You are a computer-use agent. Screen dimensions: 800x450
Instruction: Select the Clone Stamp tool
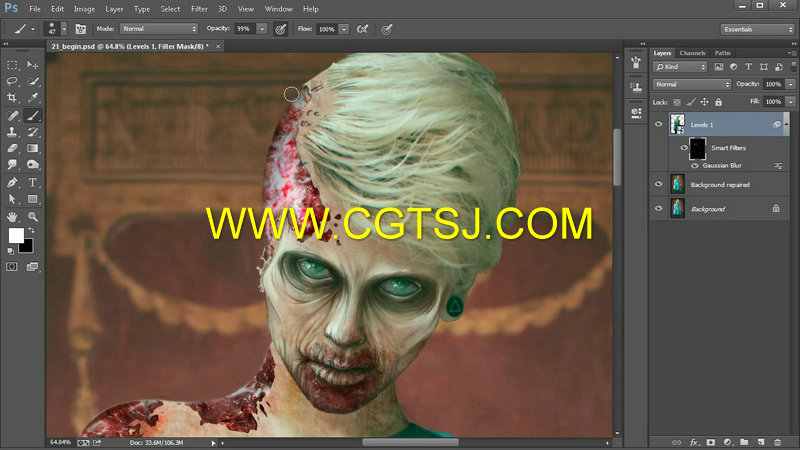point(12,132)
